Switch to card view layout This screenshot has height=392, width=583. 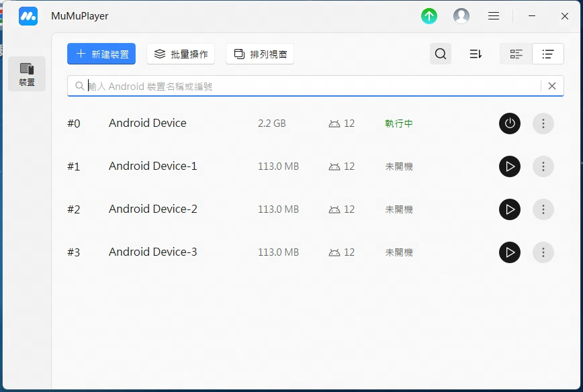tap(516, 54)
